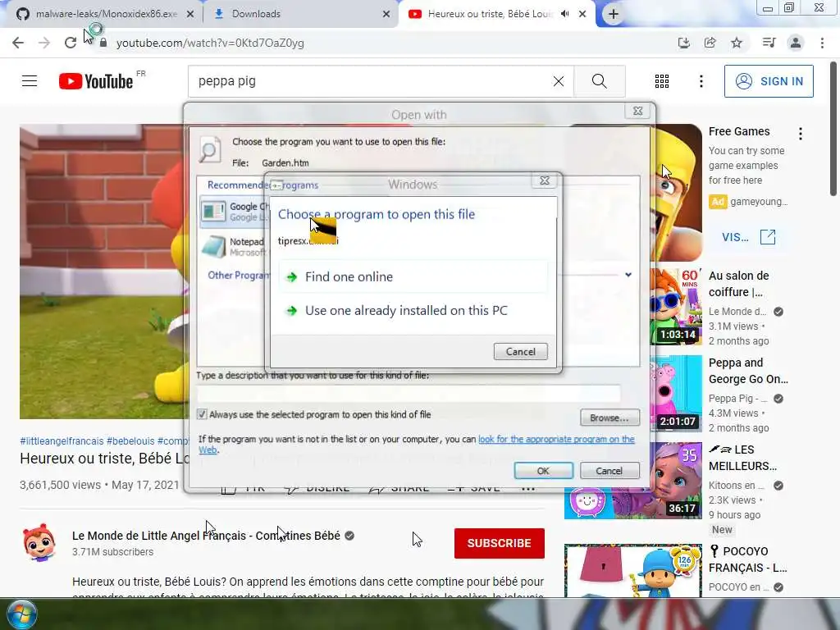Screen dimensions: 840x630
Task: Open the media control icon in Chrome toolbar
Action: (769, 43)
